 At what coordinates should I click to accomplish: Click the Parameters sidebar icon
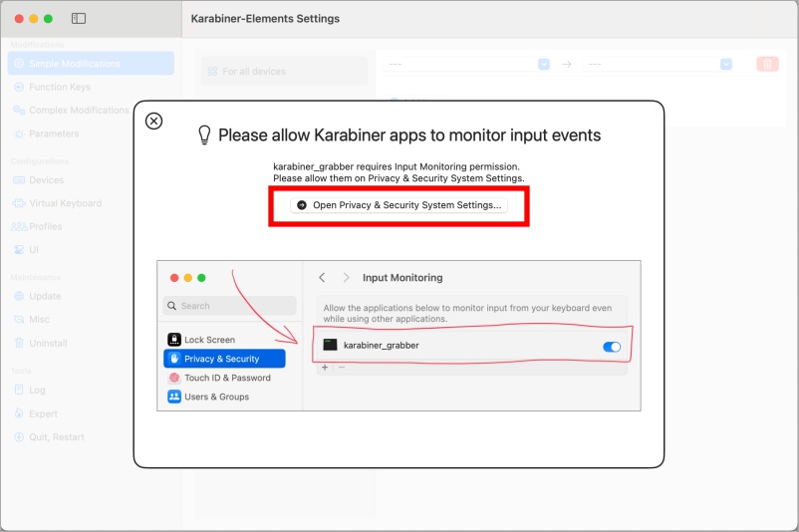pyautogui.click(x=19, y=133)
